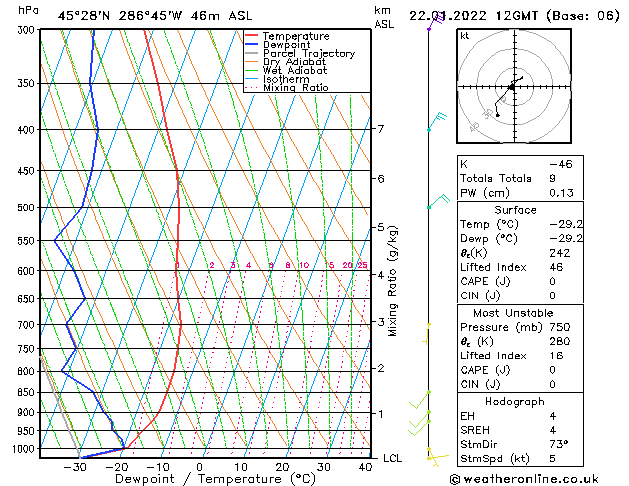Screen dimensions: 629x486
Task: Click the mixing ratio label 10
Action: coord(304,265)
